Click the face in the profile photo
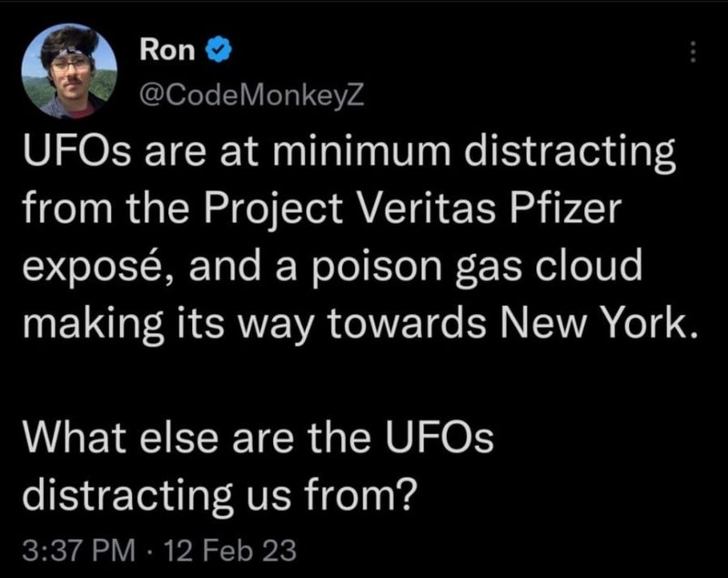 [71, 73]
